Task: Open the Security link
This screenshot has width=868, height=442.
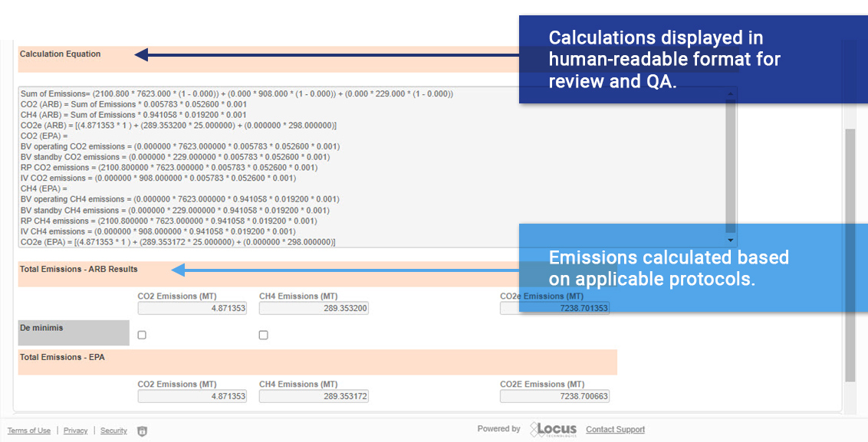Action: tap(113, 431)
